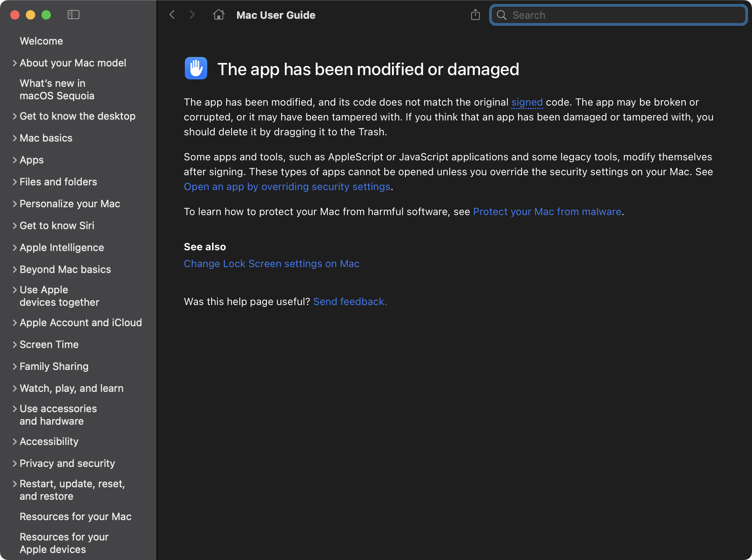Open the Home table of contents icon
Screen dimensions: 752x560
[x=219, y=15]
